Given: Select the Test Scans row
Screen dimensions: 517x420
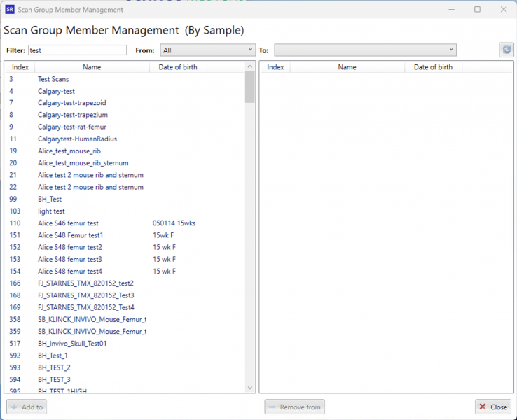Looking at the screenshot, I should (125, 79).
